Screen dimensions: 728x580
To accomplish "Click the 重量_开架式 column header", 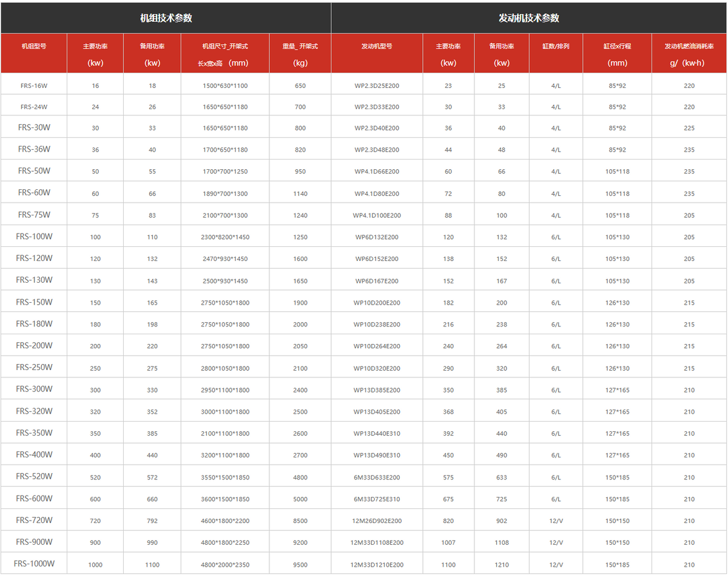I will (300, 46).
